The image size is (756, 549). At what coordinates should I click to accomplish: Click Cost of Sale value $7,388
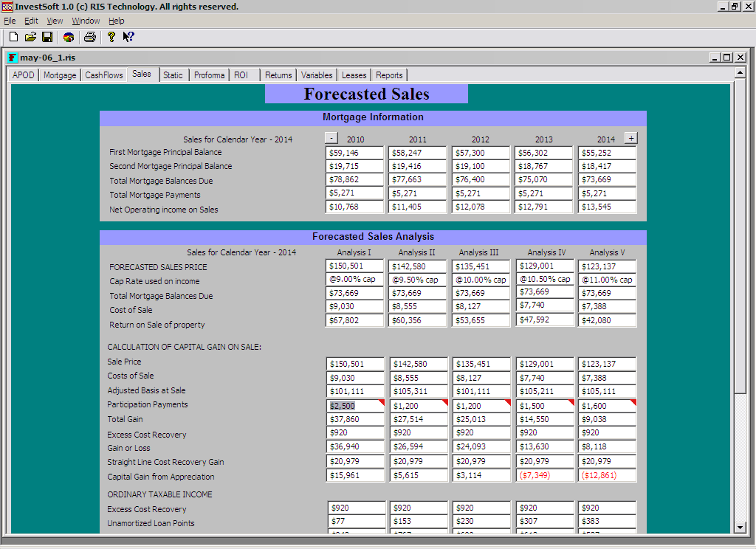(607, 306)
